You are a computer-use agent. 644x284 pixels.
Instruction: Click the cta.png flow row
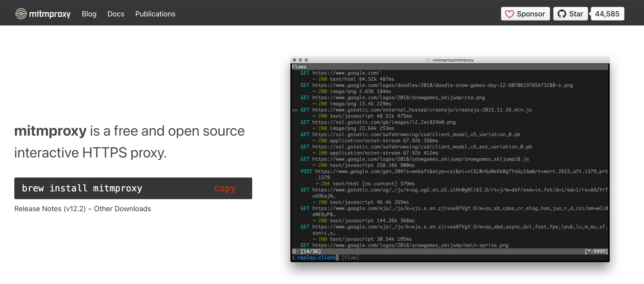click(x=392, y=98)
